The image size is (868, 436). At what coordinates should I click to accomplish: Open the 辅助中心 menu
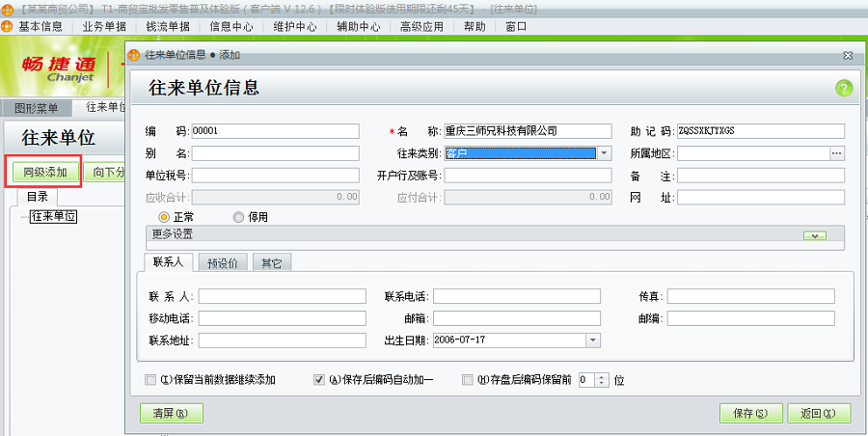pyautogui.click(x=359, y=27)
